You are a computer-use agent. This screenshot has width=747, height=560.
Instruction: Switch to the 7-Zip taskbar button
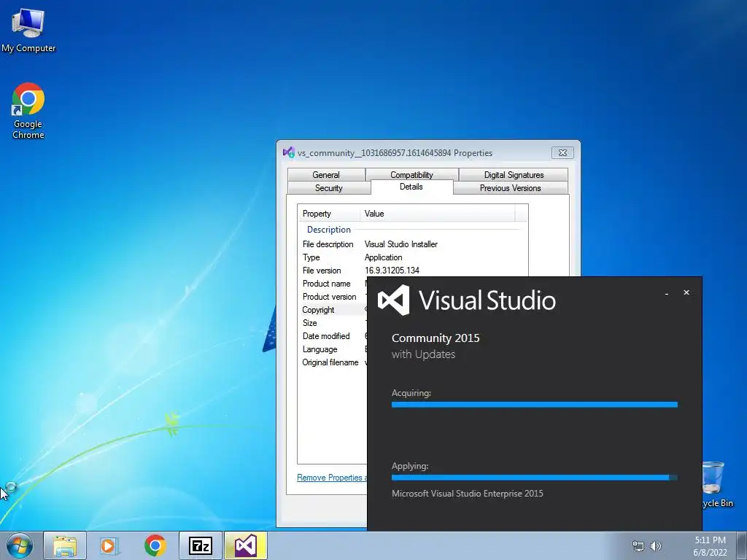pyautogui.click(x=201, y=545)
